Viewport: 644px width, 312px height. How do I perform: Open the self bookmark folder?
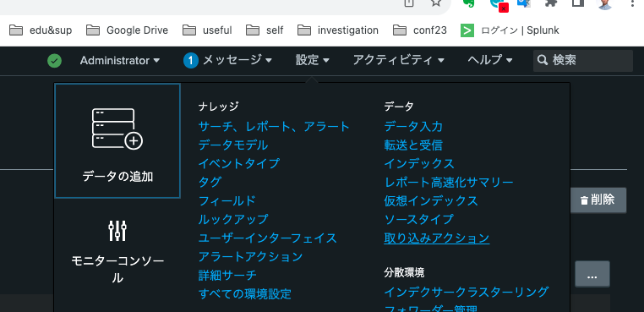265,30
